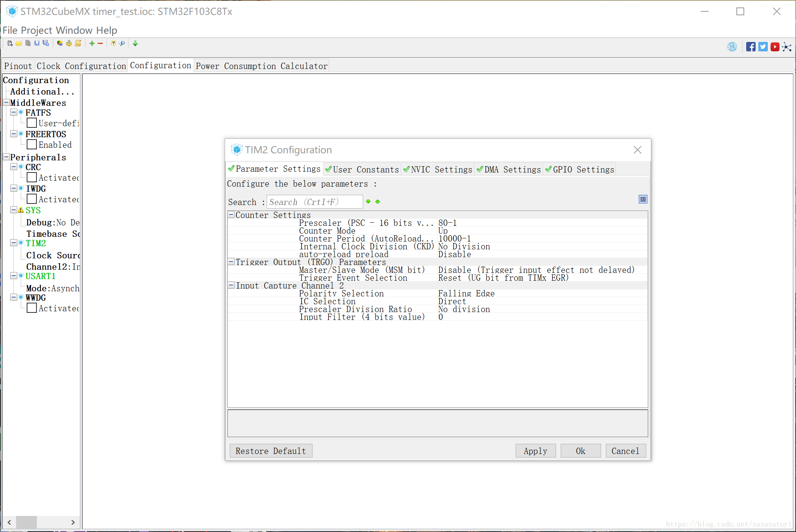The width and height of the screenshot is (796, 532).
Task: Switch to the Clock Configuration tab
Action: tap(81, 66)
